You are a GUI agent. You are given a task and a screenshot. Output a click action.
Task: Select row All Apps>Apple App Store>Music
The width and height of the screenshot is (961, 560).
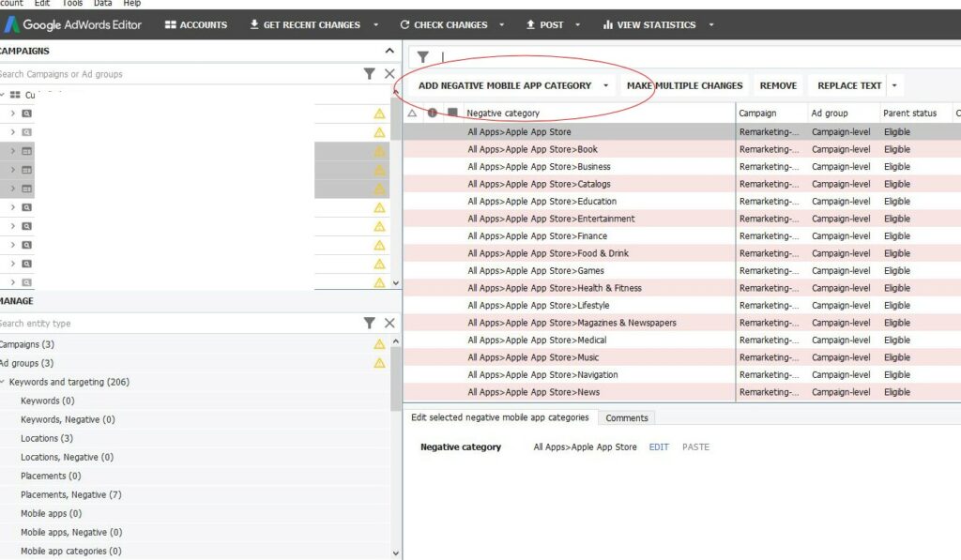pos(681,357)
